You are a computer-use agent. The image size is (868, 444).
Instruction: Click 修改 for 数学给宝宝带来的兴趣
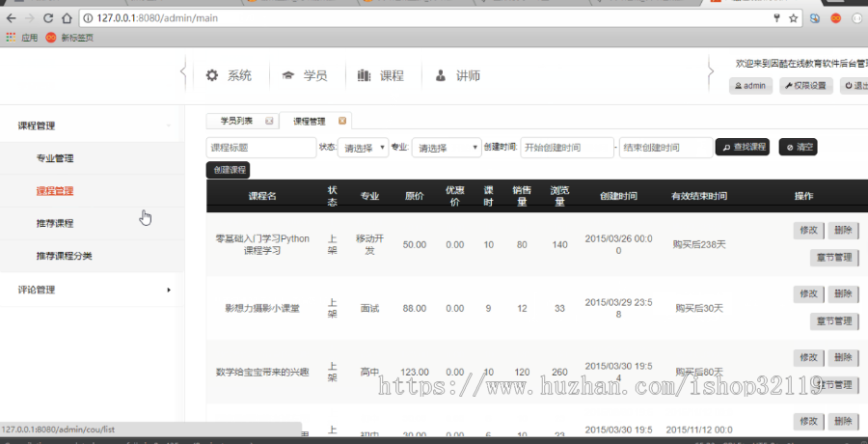point(808,357)
